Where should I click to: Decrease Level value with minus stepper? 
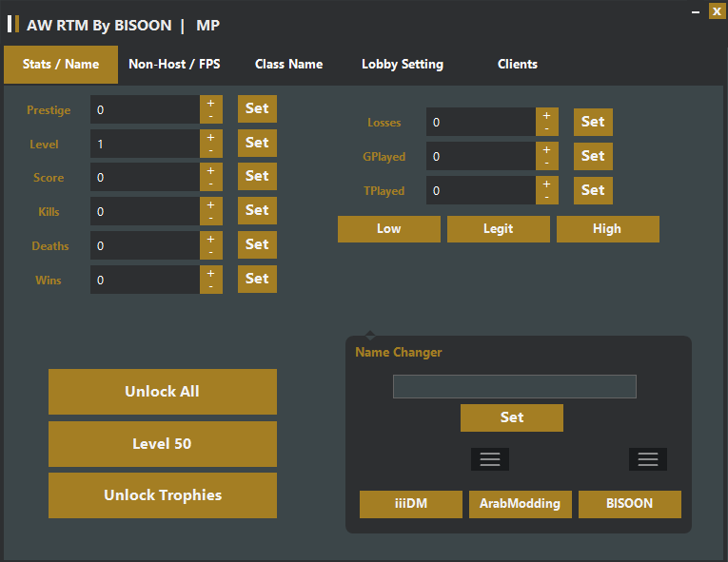(210, 151)
